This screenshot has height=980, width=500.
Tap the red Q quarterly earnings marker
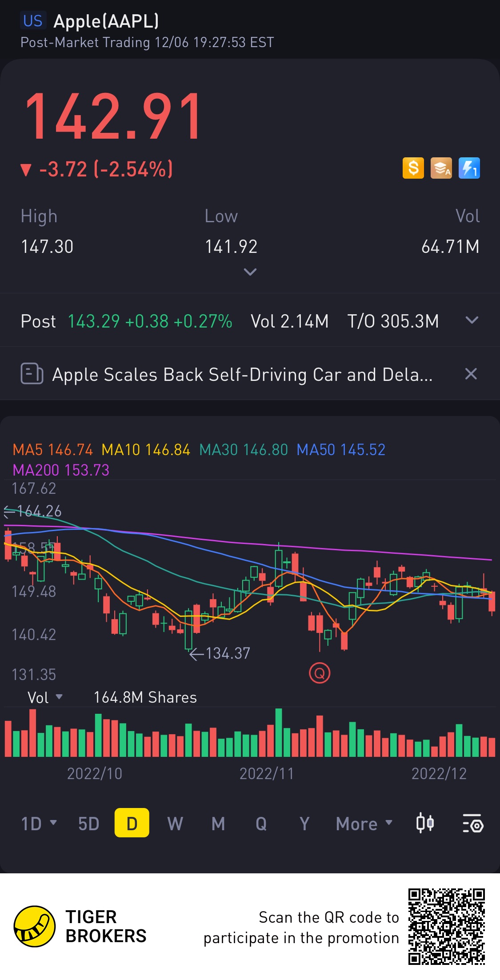coord(320,673)
